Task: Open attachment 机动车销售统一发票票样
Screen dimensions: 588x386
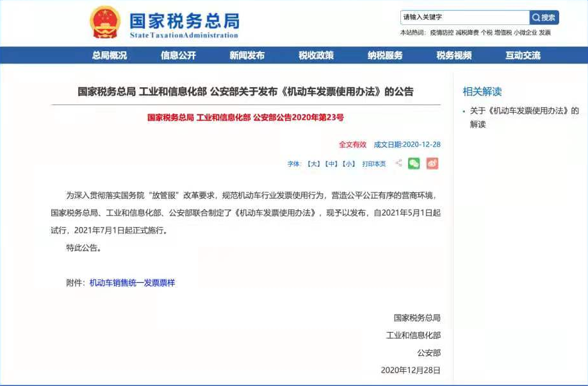Action: pos(132,283)
